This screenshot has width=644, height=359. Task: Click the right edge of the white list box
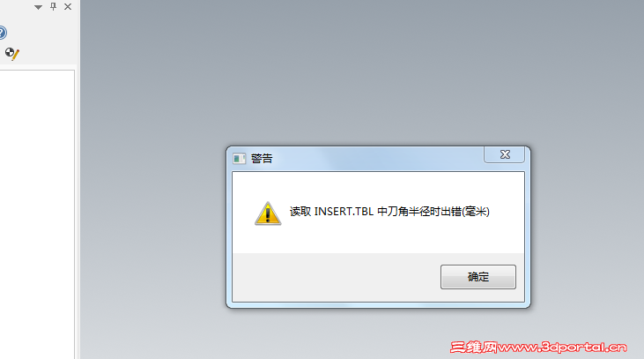[x=74, y=213]
